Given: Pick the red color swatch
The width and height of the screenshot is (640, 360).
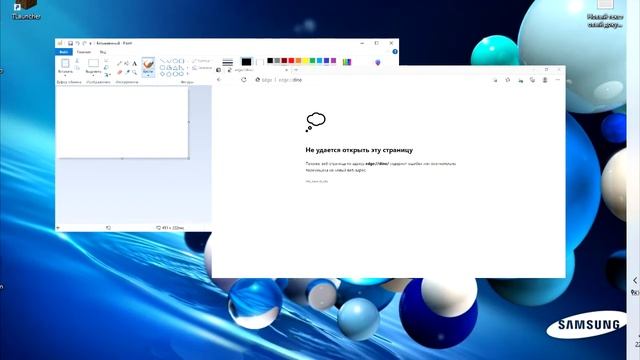Looking at the screenshot, I should coord(291,60).
